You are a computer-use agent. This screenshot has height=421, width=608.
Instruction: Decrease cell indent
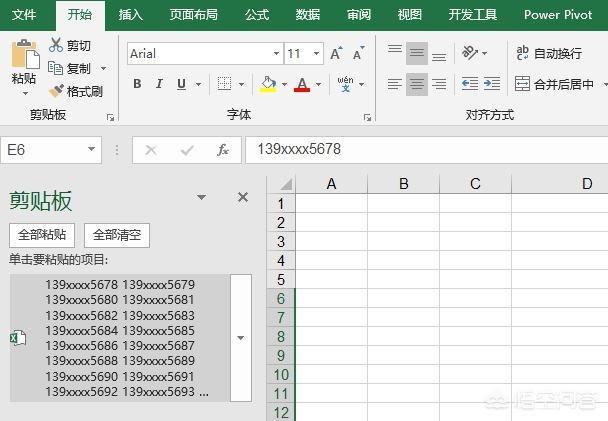click(470, 84)
